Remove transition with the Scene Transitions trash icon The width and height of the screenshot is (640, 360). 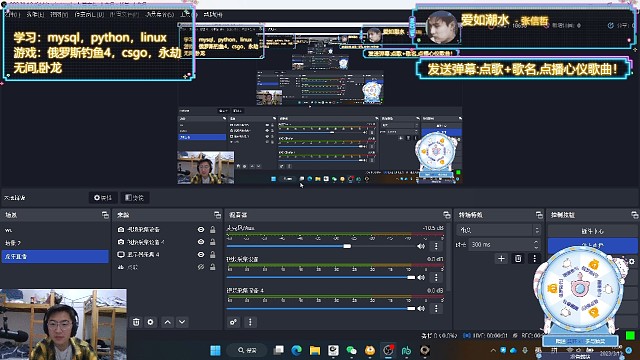(518, 259)
